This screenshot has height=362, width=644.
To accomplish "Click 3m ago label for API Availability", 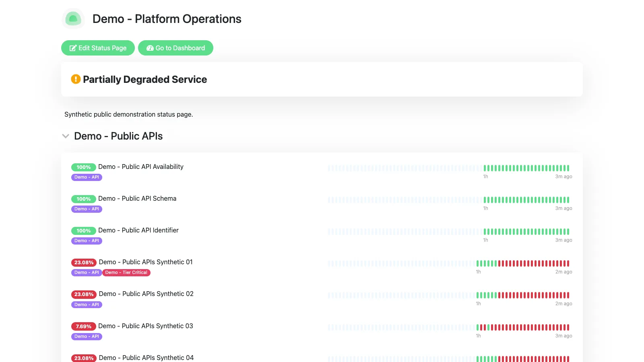I will click(563, 177).
